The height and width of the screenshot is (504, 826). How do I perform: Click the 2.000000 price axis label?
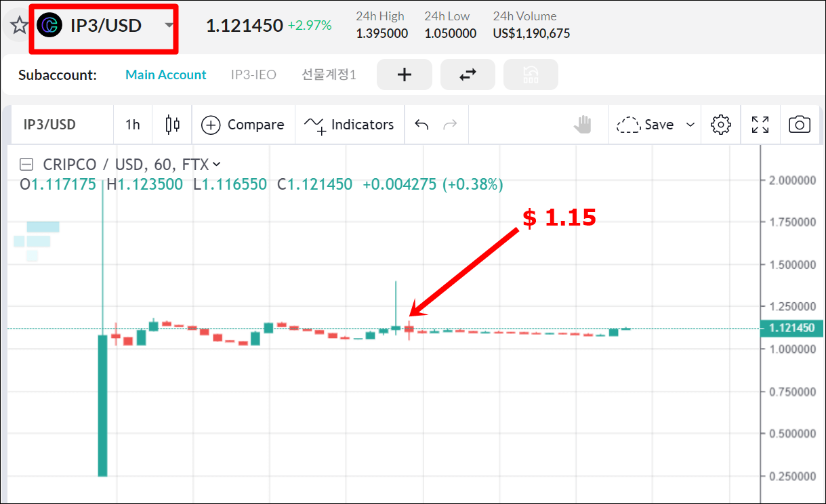coord(791,180)
